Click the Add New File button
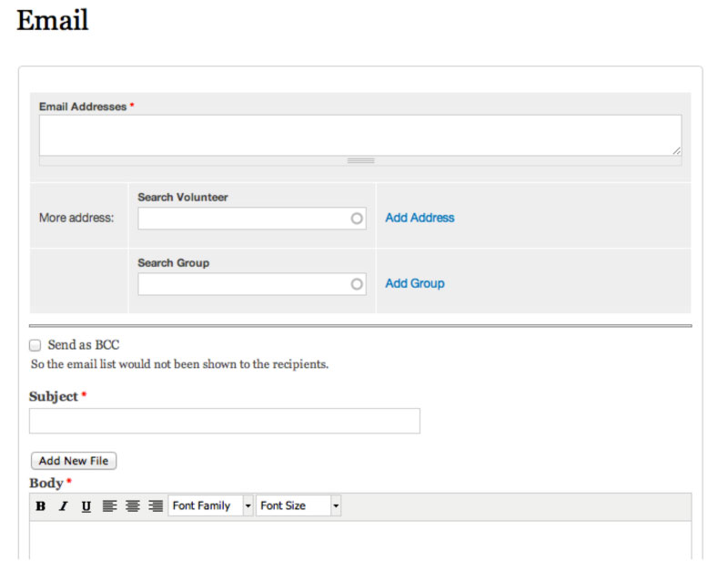Viewport: 728px width, 561px height. pyautogui.click(x=74, y=461)
